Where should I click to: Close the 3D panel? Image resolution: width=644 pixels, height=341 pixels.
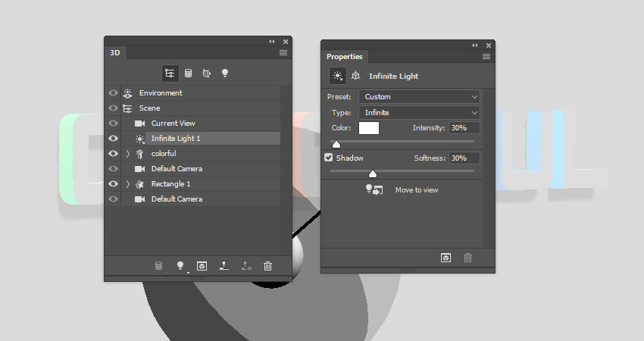click(286, 42)
